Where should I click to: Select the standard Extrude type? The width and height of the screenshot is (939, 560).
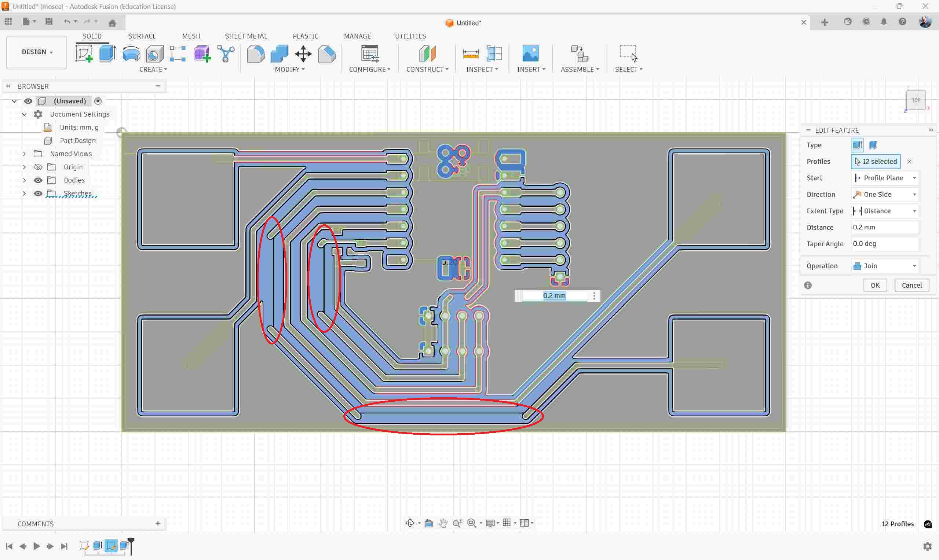click(x=857, y=145)
